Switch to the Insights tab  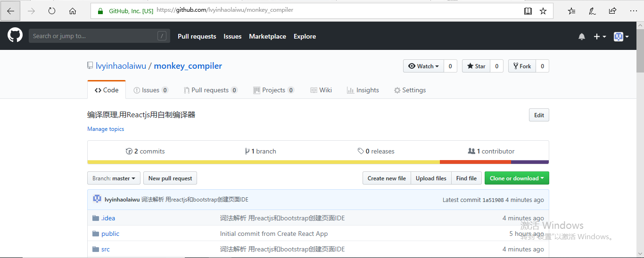tap(363, 90)
